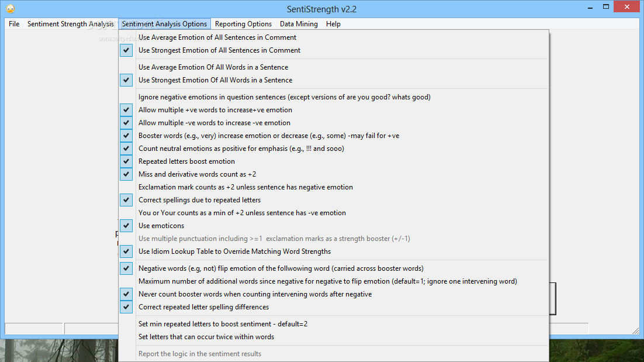The width and height of the screenshot is (644, 362).
Task: Toggle Allow multiple -ve words to increase emotion
Action: pos(334,123)
